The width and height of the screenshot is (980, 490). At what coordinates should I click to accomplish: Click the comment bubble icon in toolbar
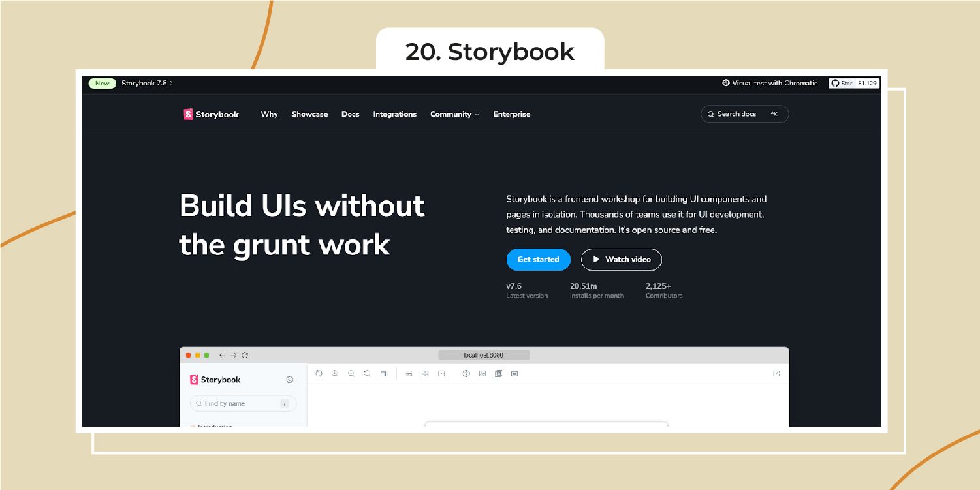(x=514, y=374)
